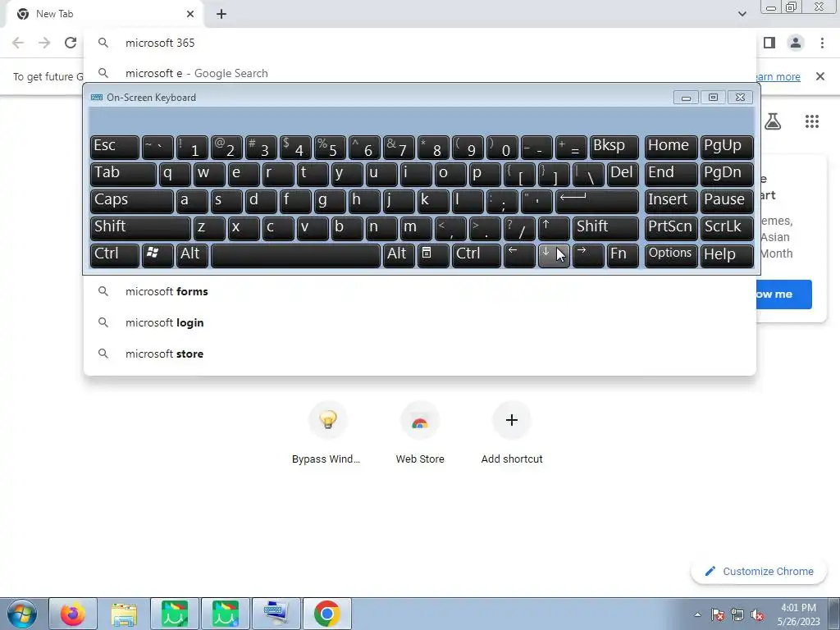Click the context menu key icon
This screenshot has height=630, width=840.
(x=433, y=256)
